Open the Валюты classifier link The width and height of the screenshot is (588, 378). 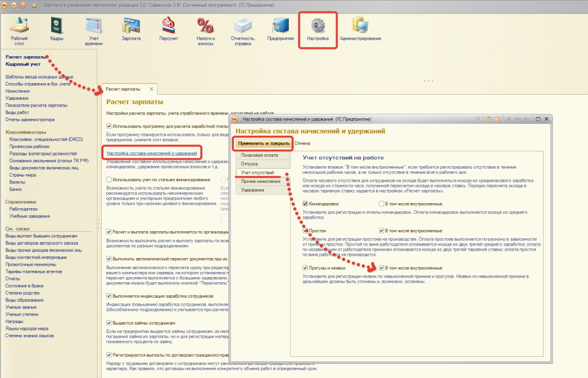point(17,182)
